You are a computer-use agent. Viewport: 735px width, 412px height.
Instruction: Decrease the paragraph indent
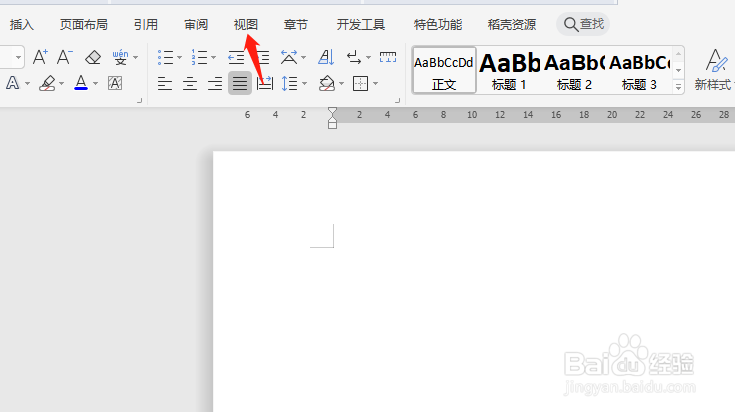236,57
